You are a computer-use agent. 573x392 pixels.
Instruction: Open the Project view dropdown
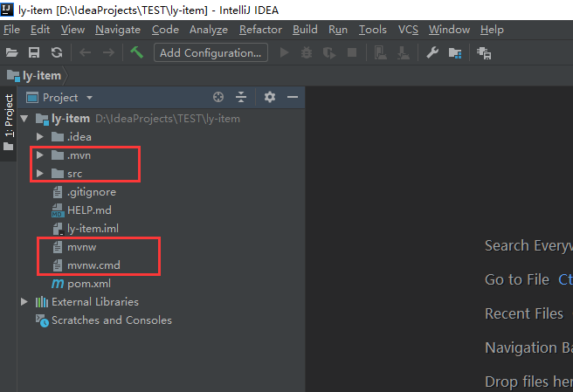89,98
